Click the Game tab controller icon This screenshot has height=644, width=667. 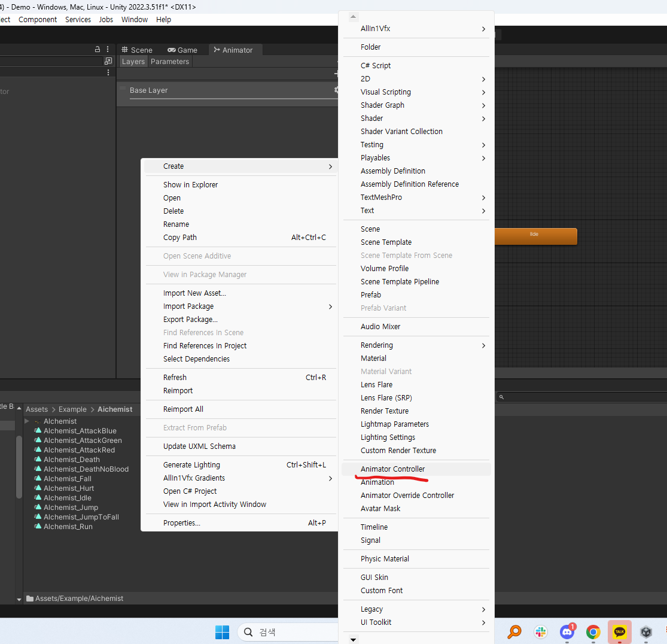tap(172, 50)
